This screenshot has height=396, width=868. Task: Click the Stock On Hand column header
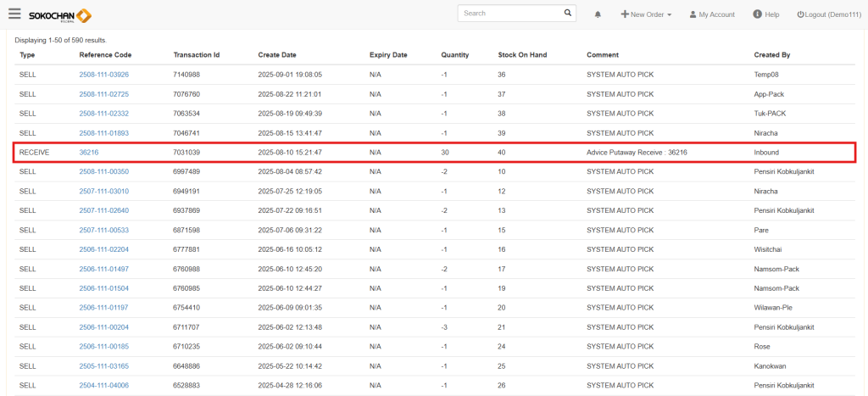[522, 55]
